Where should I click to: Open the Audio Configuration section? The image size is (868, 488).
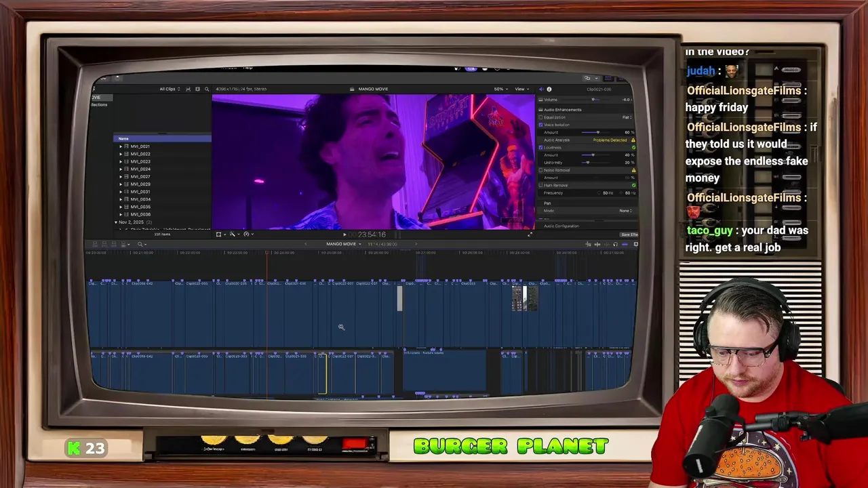pos(561,226)
